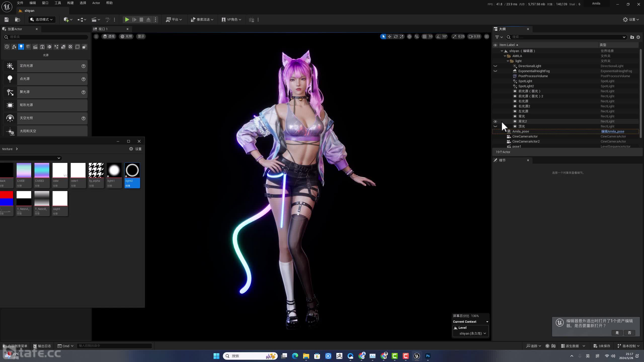Hide the 背光2 light with eye icon
This screenshot has height=362, width=644.
click(x=495, y=121)
